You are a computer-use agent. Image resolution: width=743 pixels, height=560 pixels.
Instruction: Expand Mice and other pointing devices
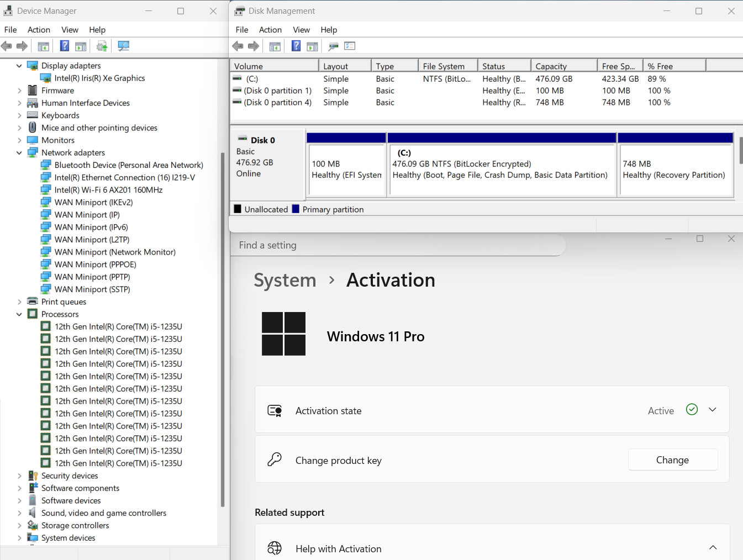[x=19, y=128]
